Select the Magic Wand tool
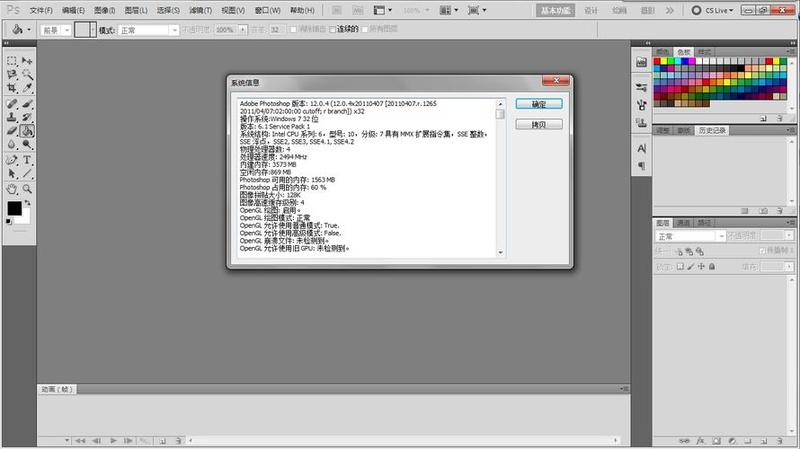The height and width of the screenshot is (449, 800). pos(27,75)
